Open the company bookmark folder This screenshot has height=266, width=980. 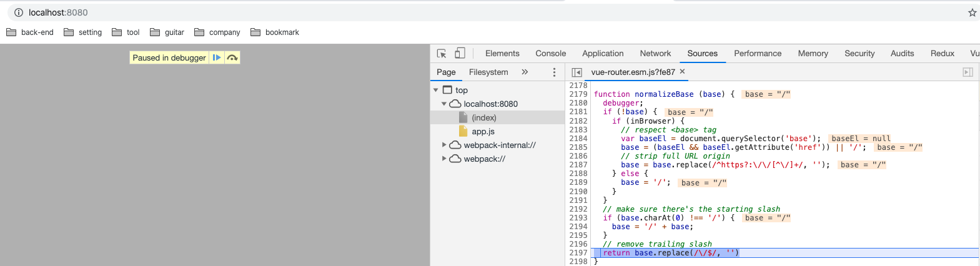[x=217, y=32]
